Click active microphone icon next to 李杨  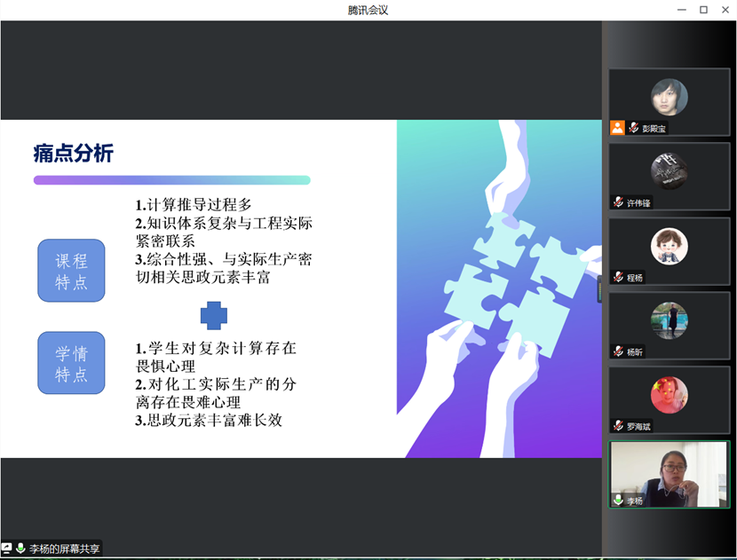tap(619, 501)
